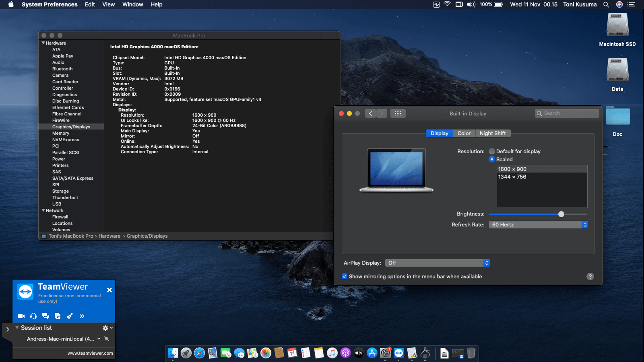Click the TeamViewer headset audio icon

33,316
